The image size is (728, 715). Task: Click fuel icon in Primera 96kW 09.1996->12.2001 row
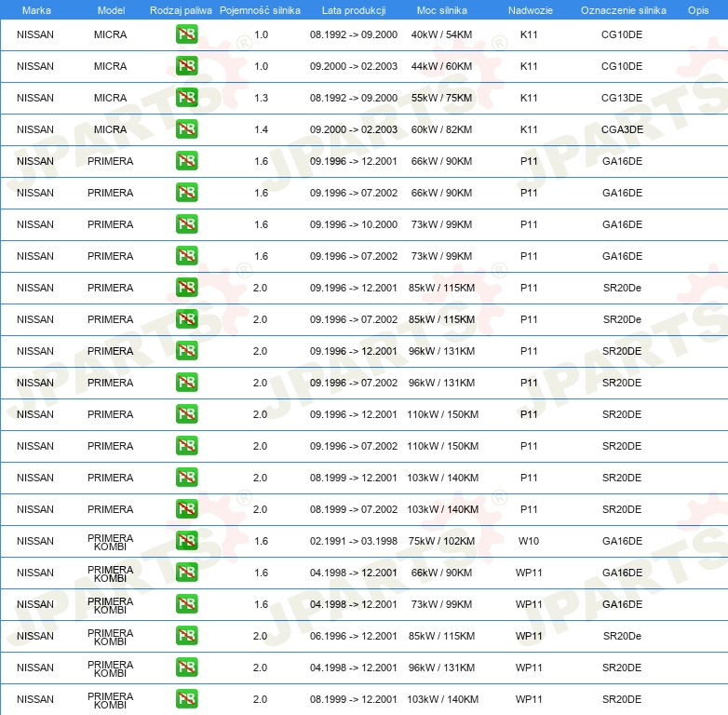click(186, 351)
